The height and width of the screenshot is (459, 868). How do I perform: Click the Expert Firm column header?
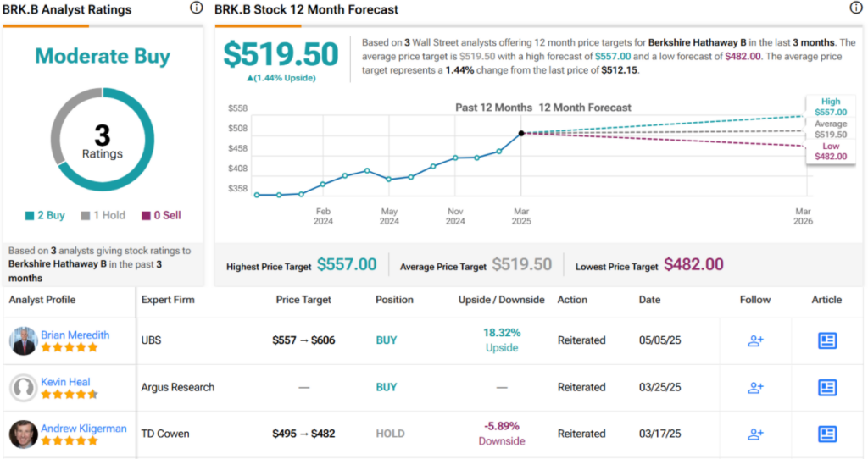(x=168, y=300)
